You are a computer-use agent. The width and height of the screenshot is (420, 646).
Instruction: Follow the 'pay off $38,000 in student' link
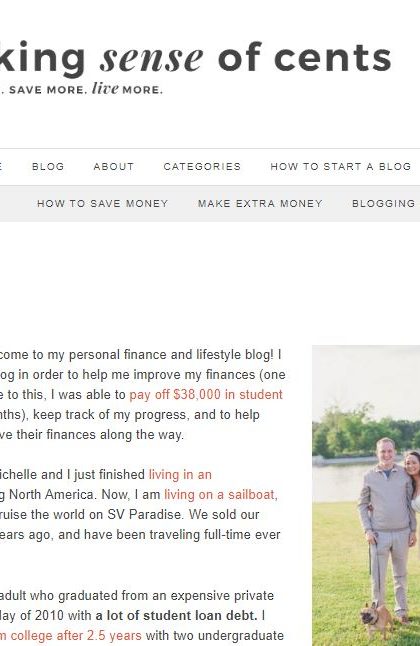[206, 395]
